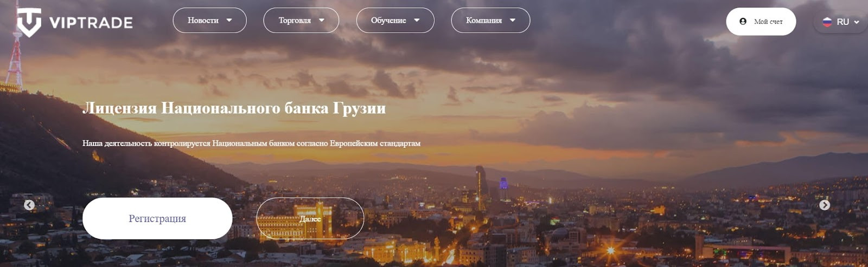Expand the Торговля dropdown arrow
Image resolution: width=868 pixels, height=267 pixels.
[x=322, y=21]
